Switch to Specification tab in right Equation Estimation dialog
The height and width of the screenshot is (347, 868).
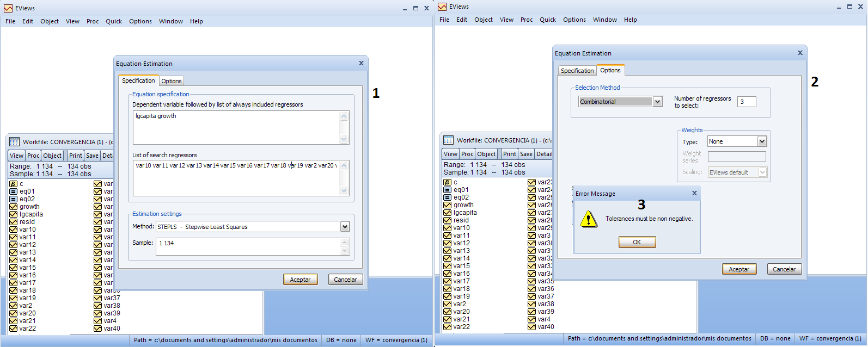(577, 71)
